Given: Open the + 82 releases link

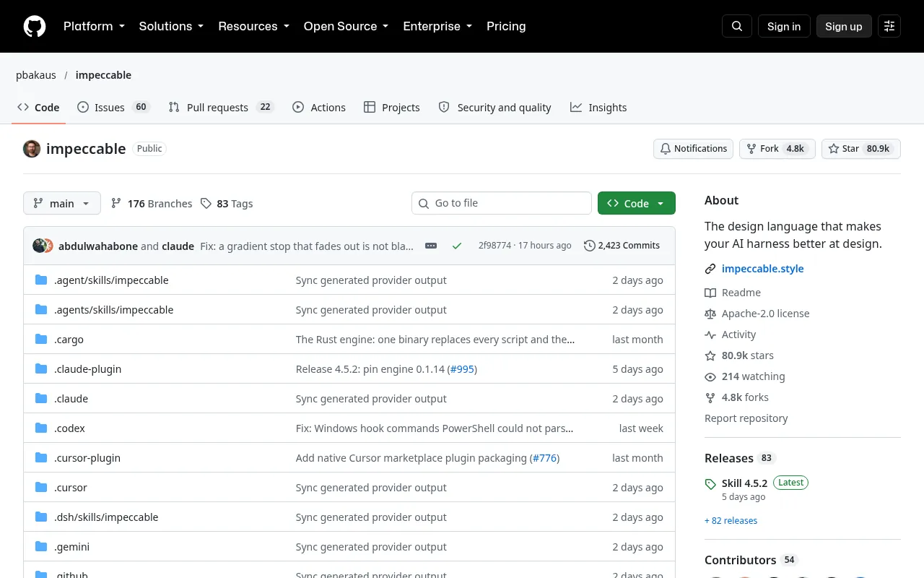Looking at the screenshot, I should click(731, 520).
